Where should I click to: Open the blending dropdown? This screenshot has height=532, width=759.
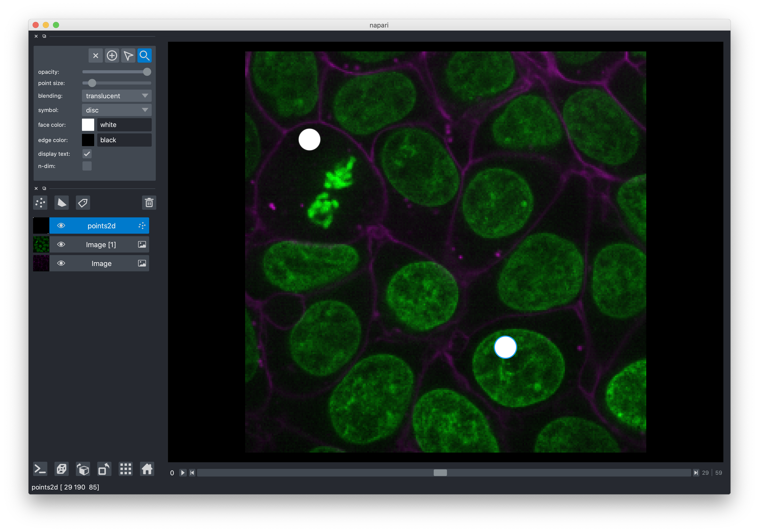(x=116, y=95)
